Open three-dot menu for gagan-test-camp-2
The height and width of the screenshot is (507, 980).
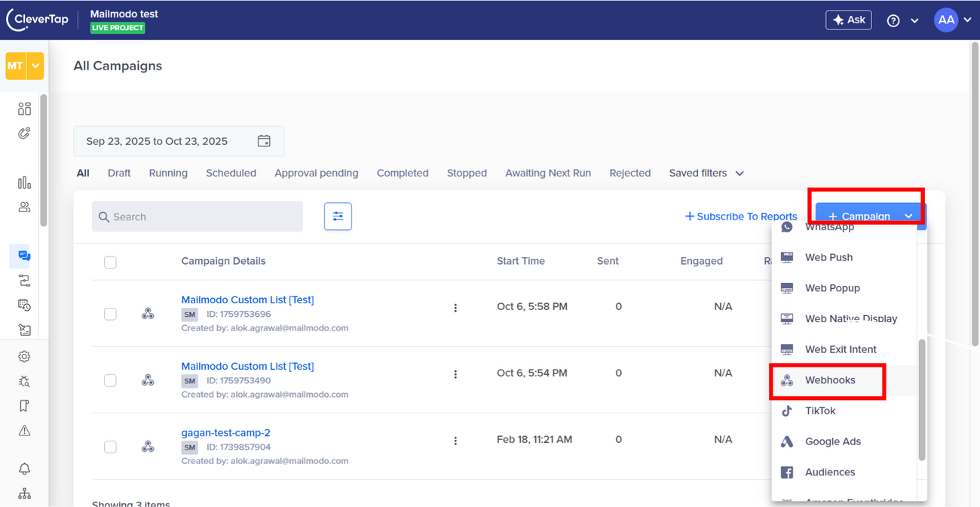pyautogui.click(x=455, y=441)
